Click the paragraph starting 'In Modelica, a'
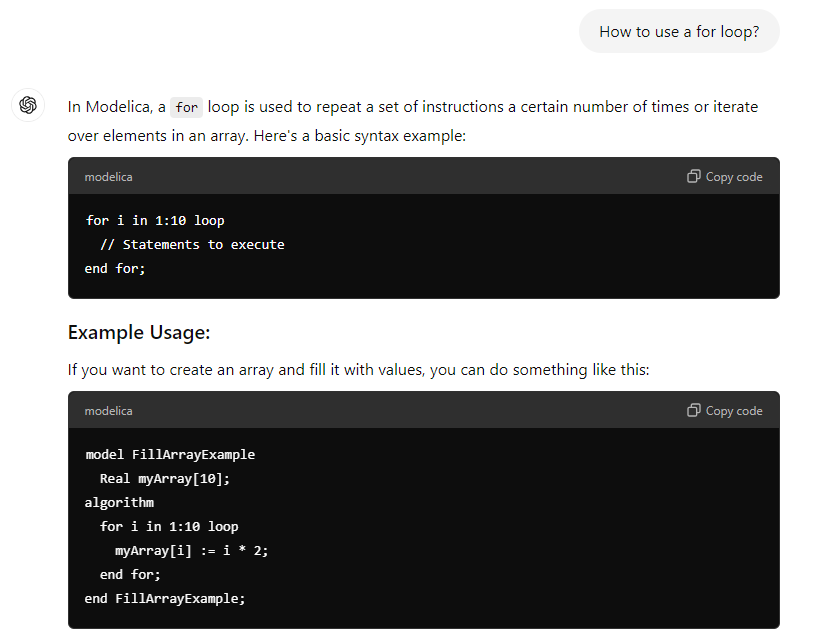Screen dimensions: 835x644 (x=413, y=121)
